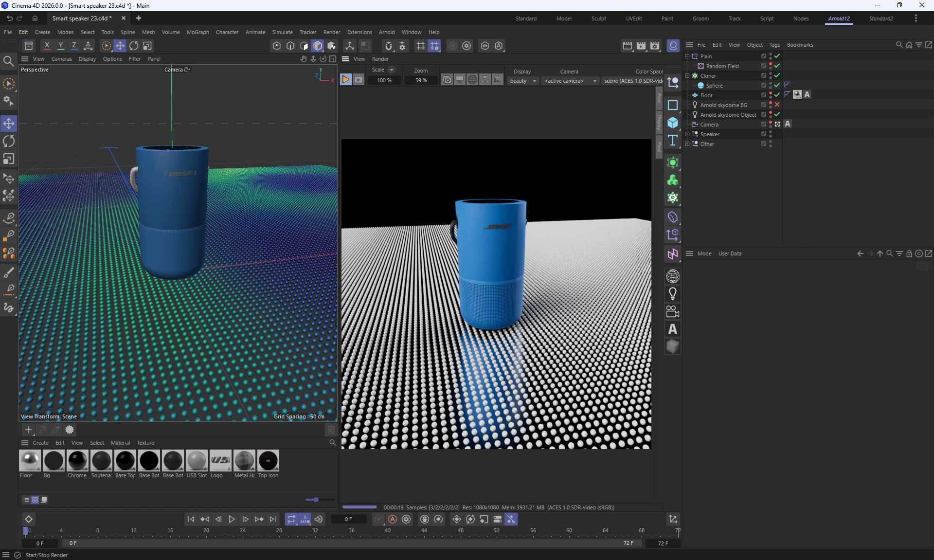Click the Camera object icon in side palette
This screenshot has height=560, width=934.
pyautogui.click(x=673, y=311)
